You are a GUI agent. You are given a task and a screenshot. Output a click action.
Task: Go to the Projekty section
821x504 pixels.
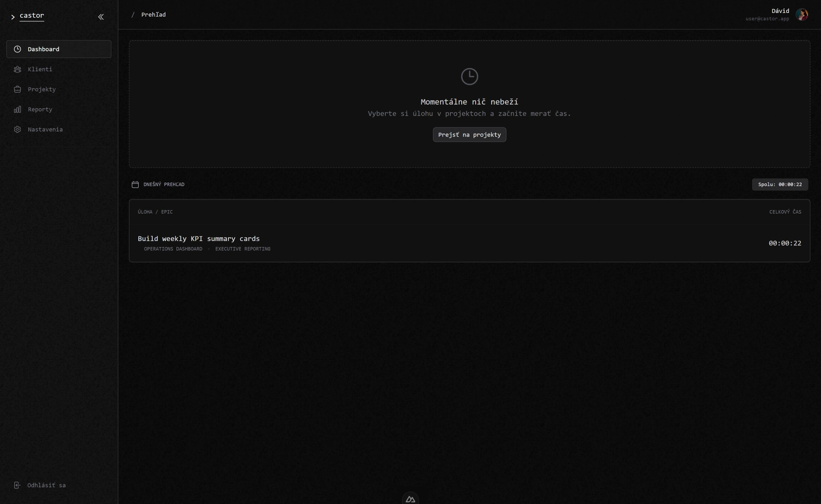point(59,89)
